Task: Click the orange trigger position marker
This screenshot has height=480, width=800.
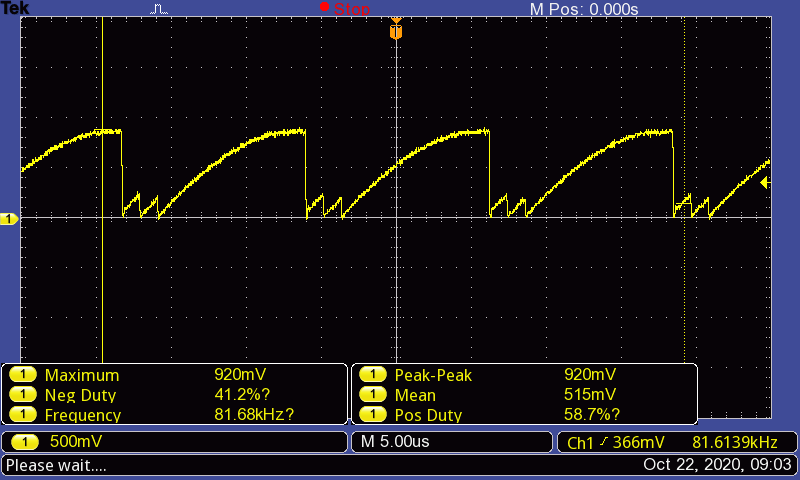Action: [396, 29]
